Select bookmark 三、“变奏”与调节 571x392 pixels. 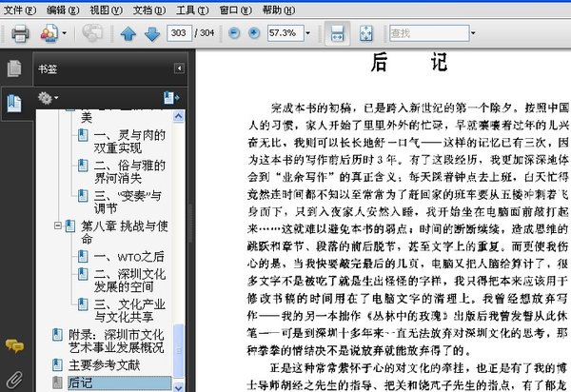click(128, 202)
